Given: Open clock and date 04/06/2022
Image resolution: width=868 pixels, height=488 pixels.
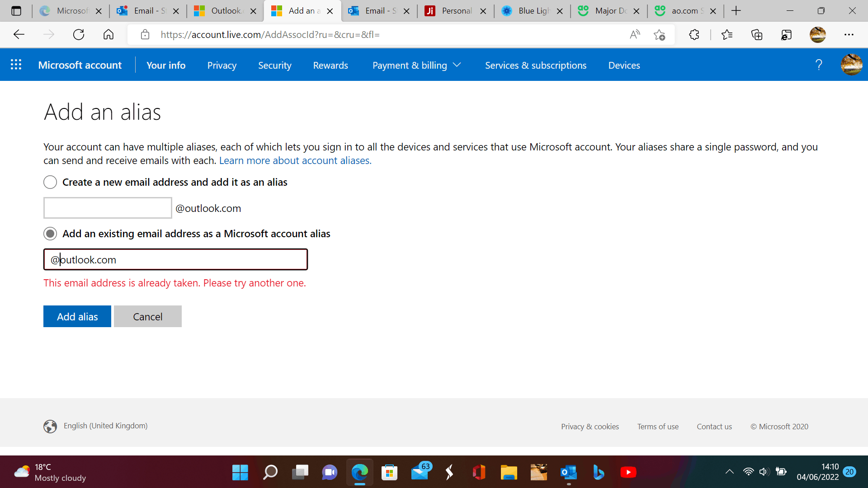Looking at the screenshot, I should 817,472.
